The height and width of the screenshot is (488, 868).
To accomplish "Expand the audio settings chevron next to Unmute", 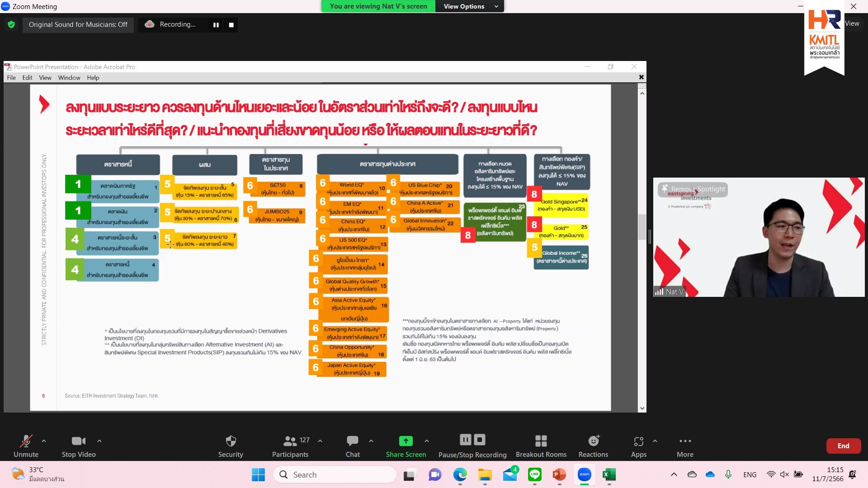I will coord(44,441).
